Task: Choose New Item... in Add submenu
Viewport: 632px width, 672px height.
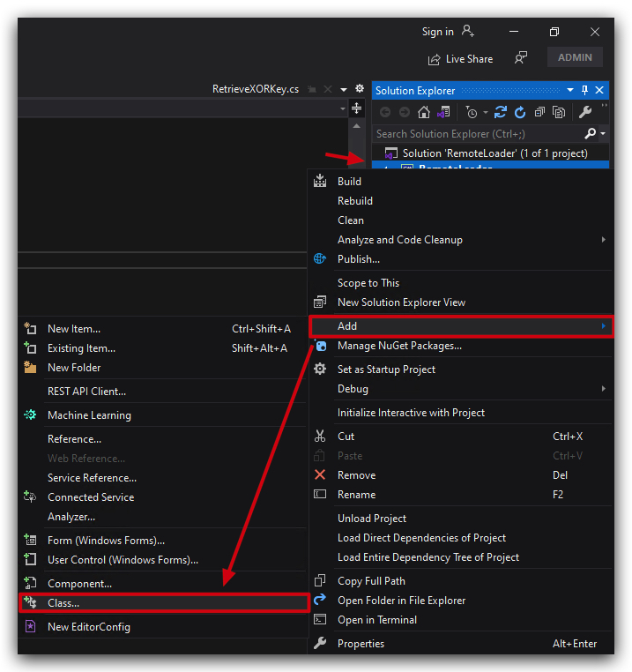Action: 163,329
